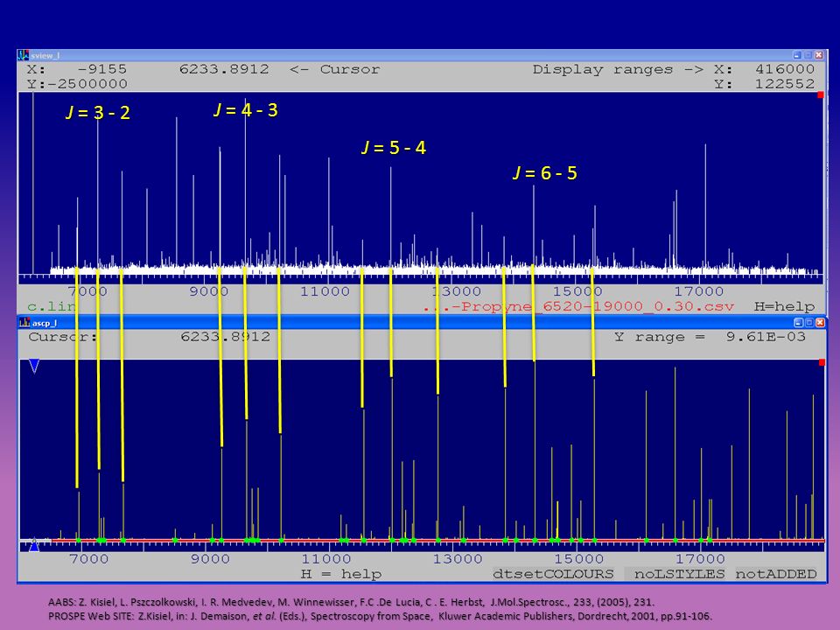Select the dtsetCOLOURS status option

553,574
